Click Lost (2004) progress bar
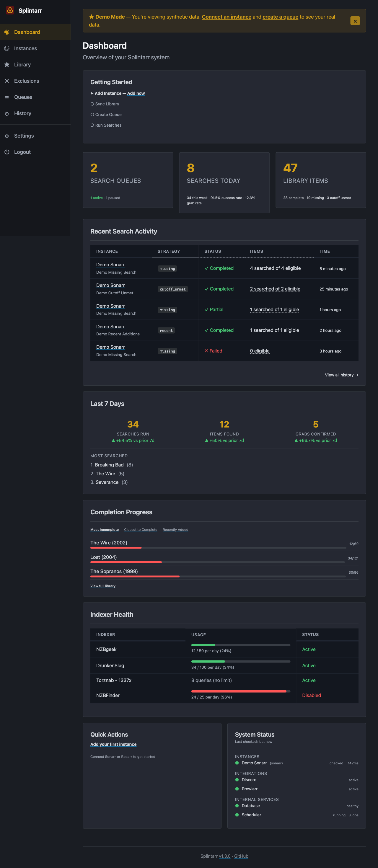This screenshot has width=378, height=868. pos(217,562)
